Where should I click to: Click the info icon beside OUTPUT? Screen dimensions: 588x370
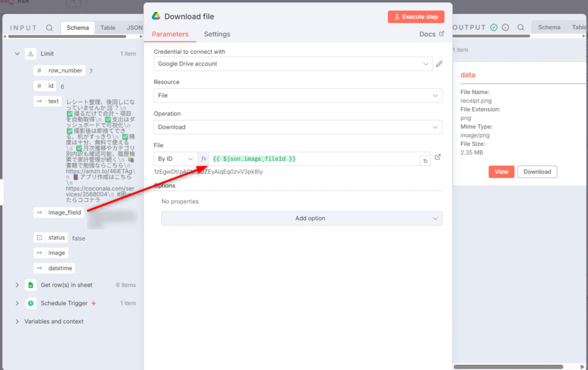(505, 28)
